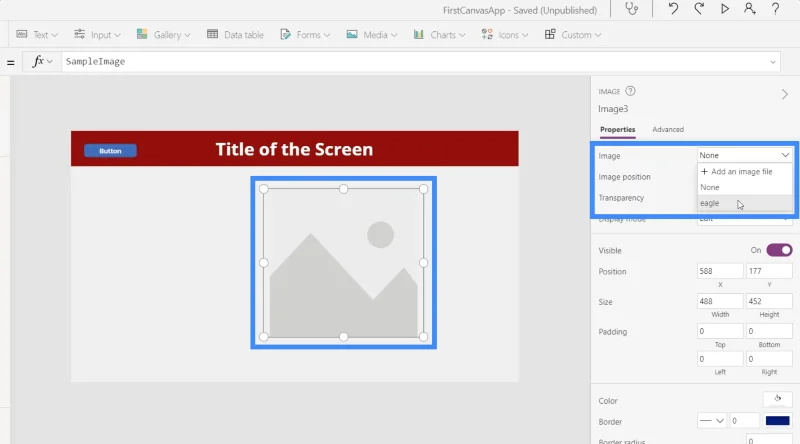Click the image control name Image3
The width and height of the screenshot is (800, 444).
pos(613,109)
